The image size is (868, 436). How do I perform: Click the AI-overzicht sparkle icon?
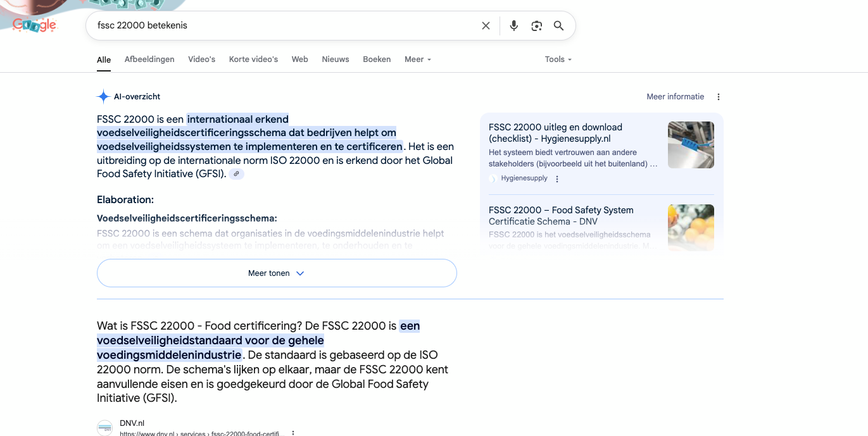[x=103, y=97]
